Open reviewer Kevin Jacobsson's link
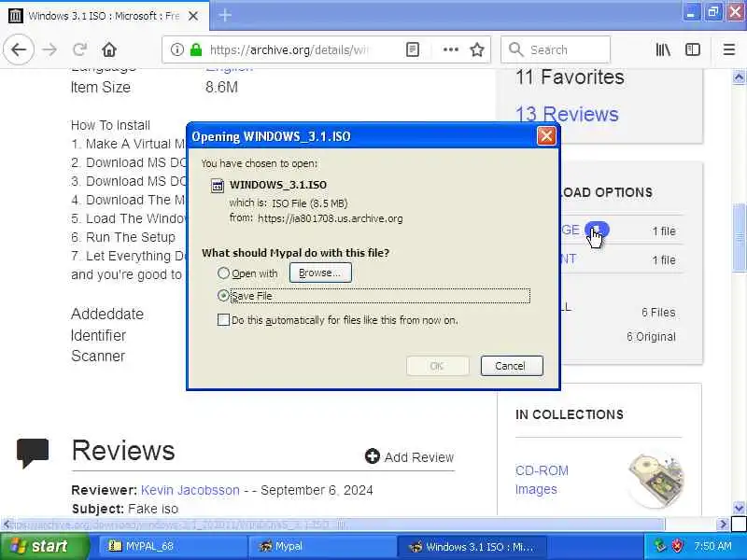The width and height of the screenshot is (747, 560). point(190,490)
